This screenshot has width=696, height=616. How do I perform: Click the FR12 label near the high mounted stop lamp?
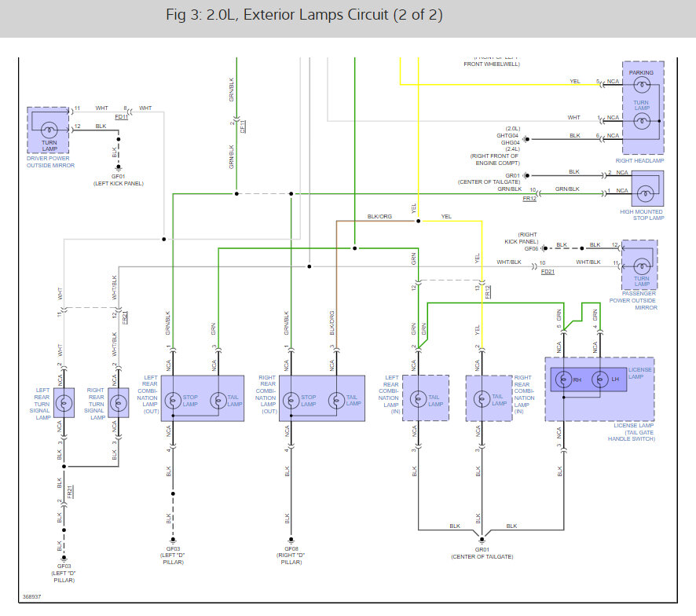529,199
